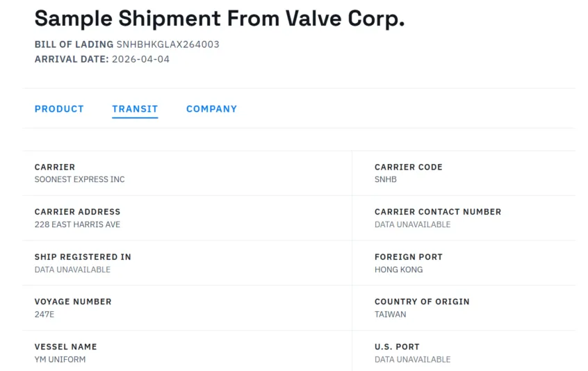Click the foreign port value HONG KONG
This screenshot has width=588, height=371.
point(398,270)
